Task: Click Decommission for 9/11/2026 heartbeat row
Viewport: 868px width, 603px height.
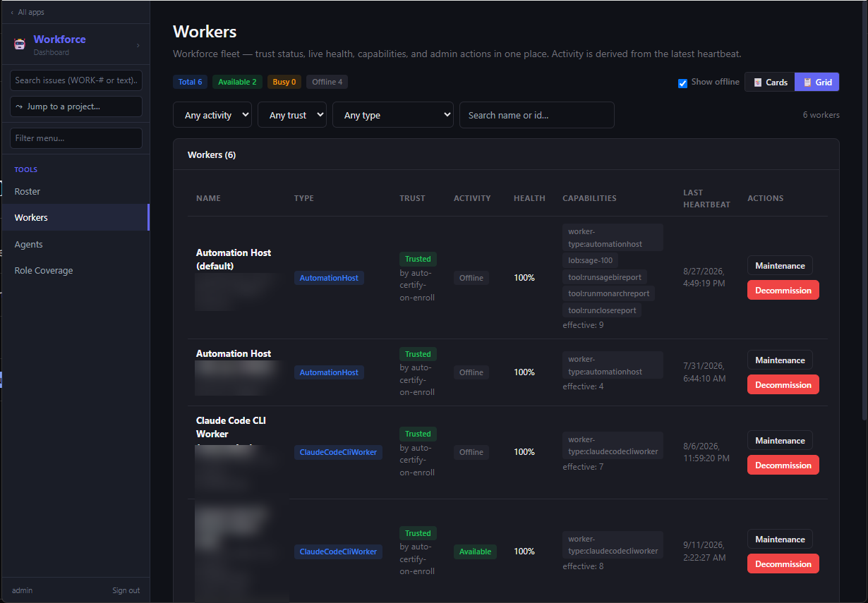Action: (783, 564)
